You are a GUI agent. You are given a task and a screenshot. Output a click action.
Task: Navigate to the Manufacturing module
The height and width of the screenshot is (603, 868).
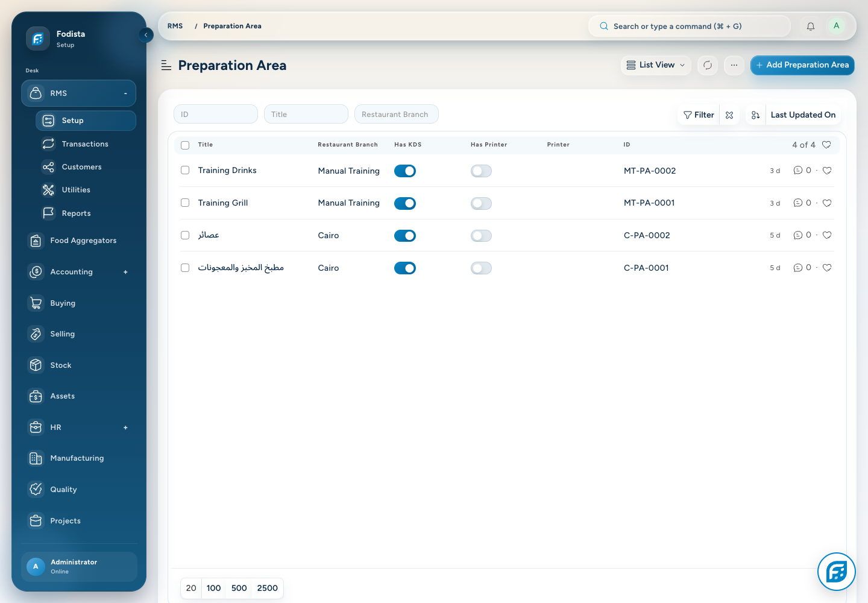pos(78,458)
